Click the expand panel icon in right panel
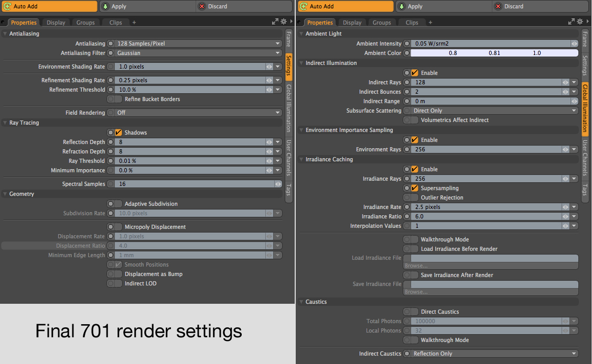Screen dimensions: 592x364 pyautogui.click(x=572, y=22)
